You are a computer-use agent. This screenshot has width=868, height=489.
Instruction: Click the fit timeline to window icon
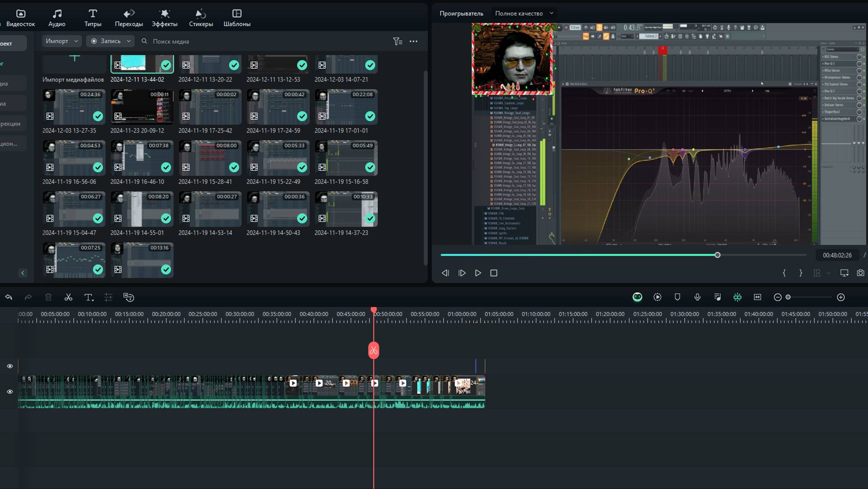click(x=757, y=297)
